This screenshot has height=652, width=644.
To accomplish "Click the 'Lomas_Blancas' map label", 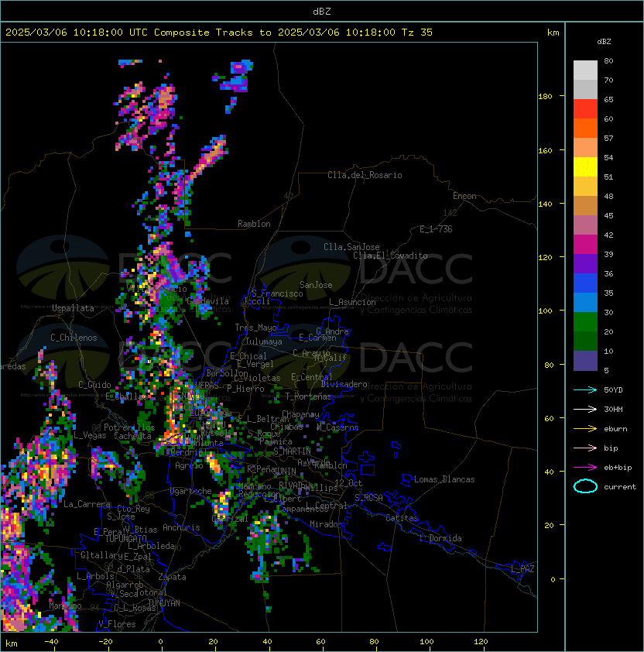I will pos(444,479).
